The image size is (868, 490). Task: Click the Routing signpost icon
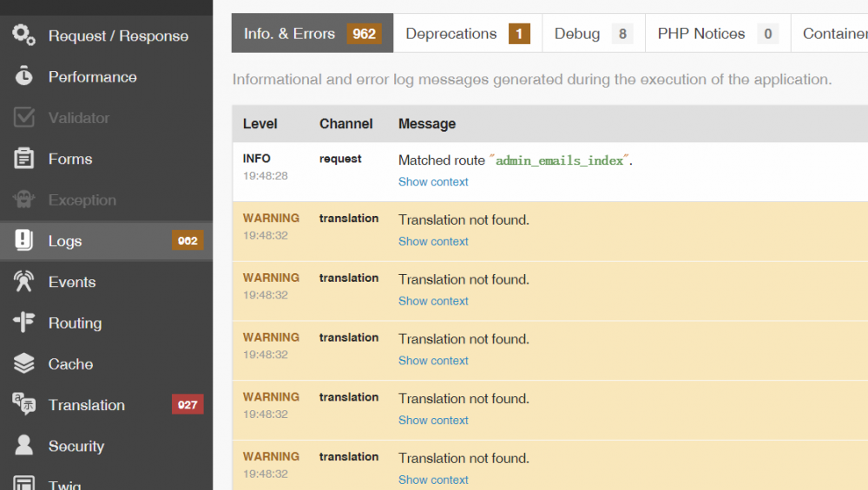[23, 322]
